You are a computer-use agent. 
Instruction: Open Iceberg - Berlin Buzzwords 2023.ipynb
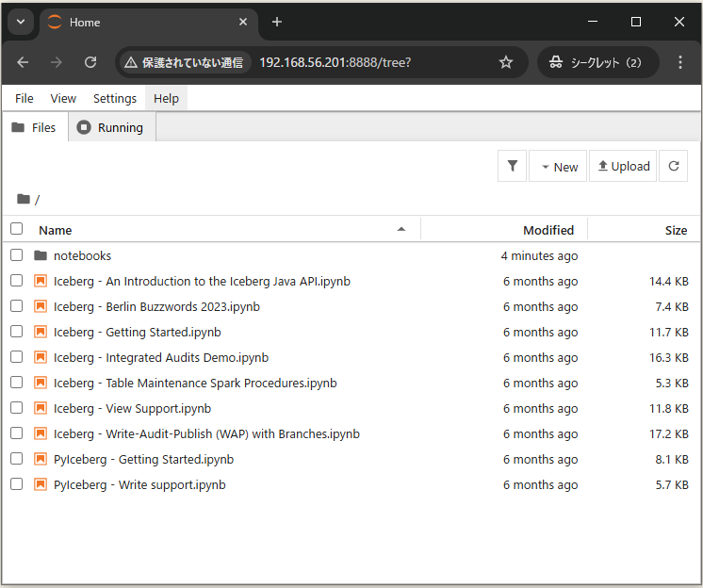[x=157, y=306]
